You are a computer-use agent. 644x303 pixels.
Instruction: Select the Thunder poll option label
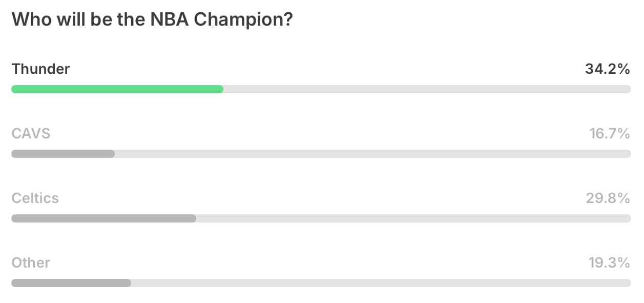[x=40, y=69]
